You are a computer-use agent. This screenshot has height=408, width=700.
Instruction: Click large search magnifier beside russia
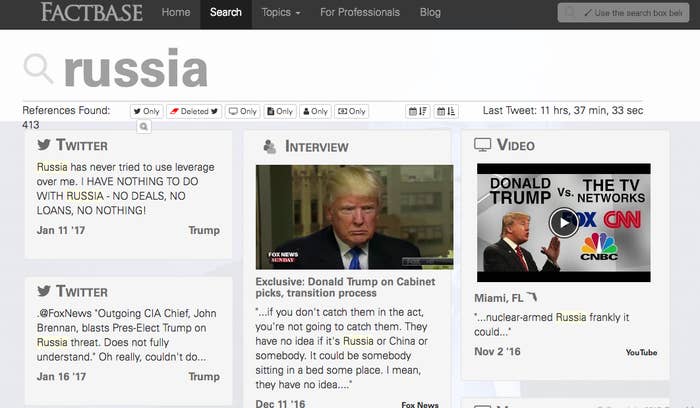[38, 69]
